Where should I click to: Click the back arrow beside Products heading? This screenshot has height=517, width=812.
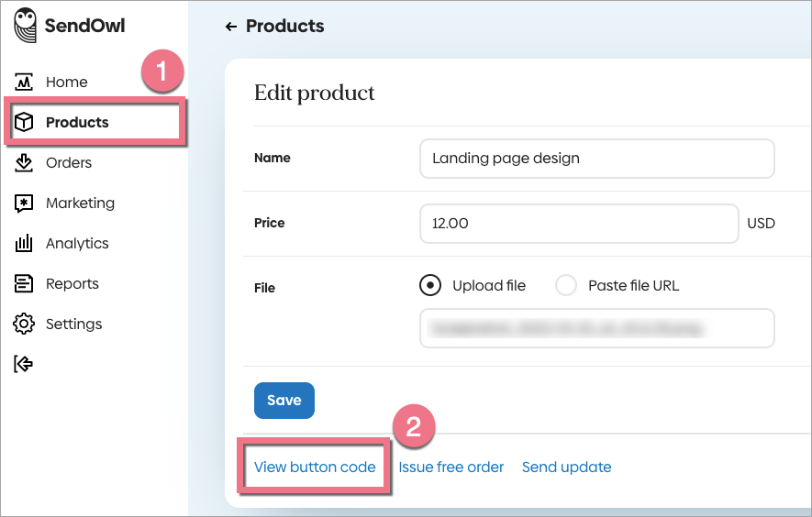[231, 27]
